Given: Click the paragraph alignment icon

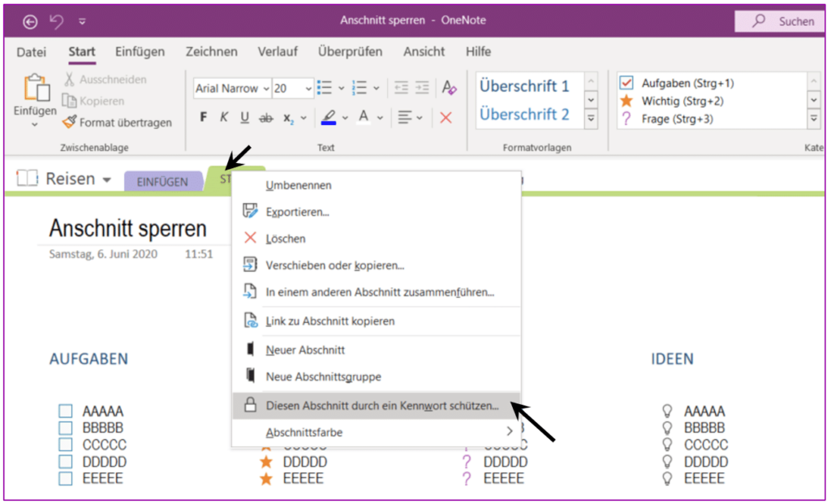Looking at the screenshot, I should point(405,118).
